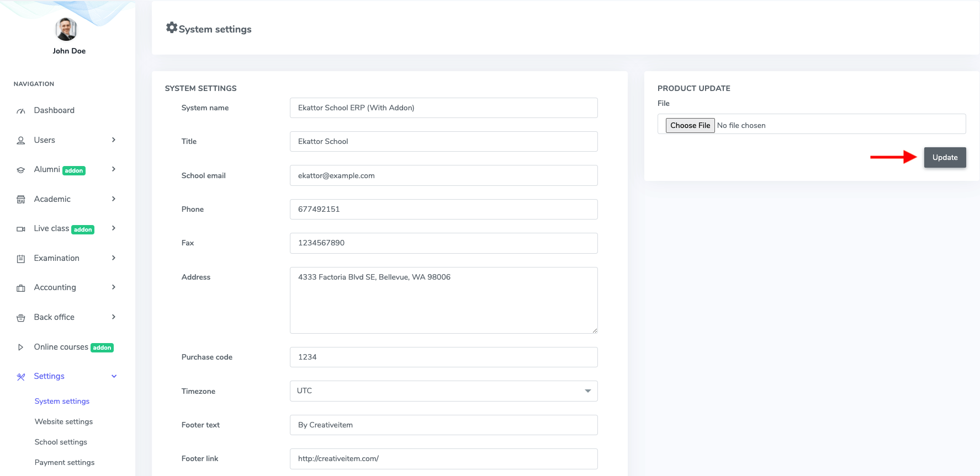980x476 pixels.
Task: Click the Alumni addon badge
Action: tap(74, 171)
